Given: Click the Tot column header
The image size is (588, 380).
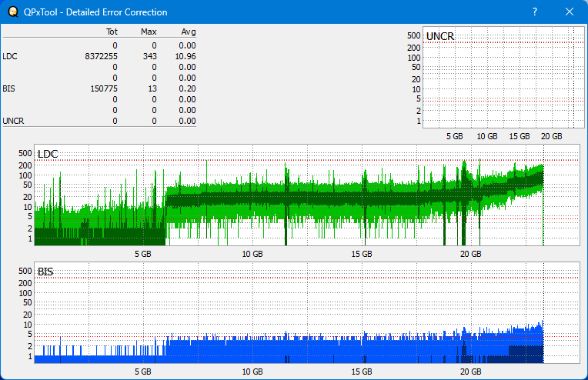Looking at the screenshot, I should click(x=112, y=32).
